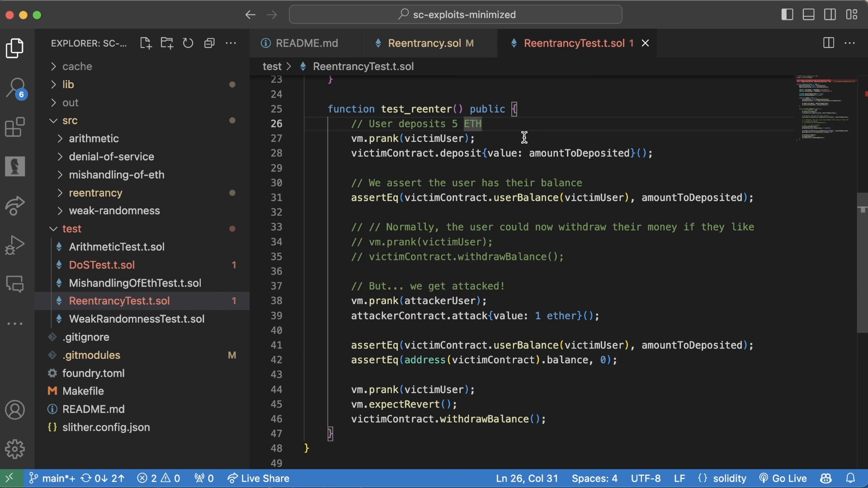Open the Run and Debug view

point(15,245)
